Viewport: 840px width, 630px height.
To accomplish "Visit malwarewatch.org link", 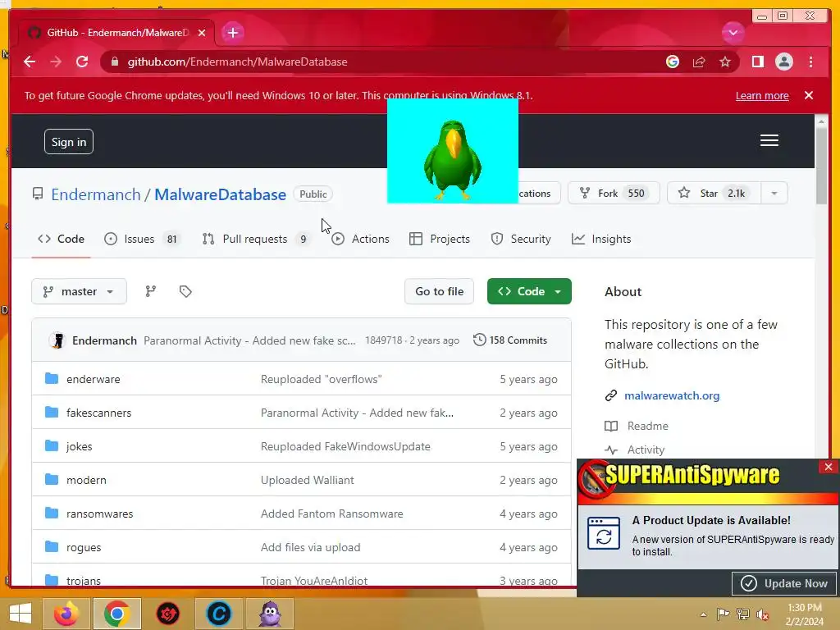I will pyautogui.click(x=672, y=396).
